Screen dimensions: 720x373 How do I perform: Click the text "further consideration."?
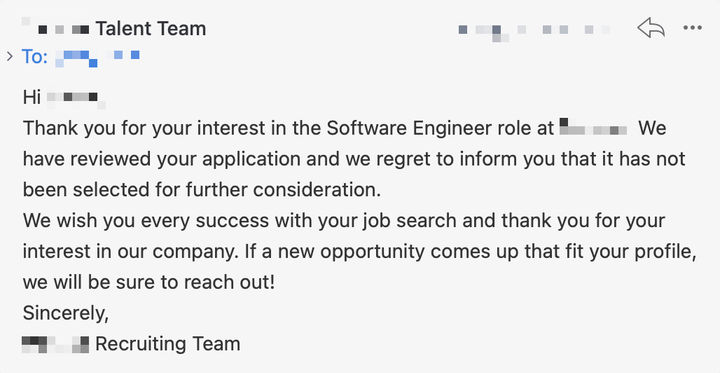(x=291, y=190)
